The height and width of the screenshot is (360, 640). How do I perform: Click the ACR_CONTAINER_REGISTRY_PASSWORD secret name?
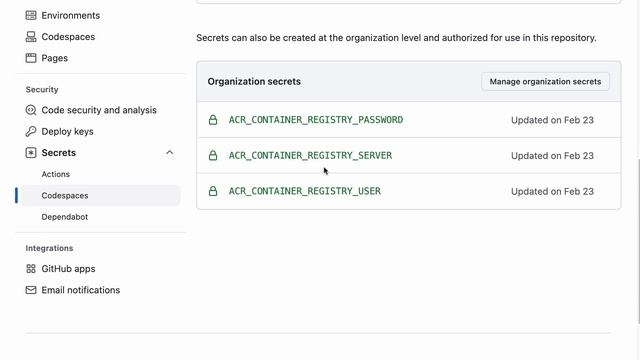(x=316, y=120)
